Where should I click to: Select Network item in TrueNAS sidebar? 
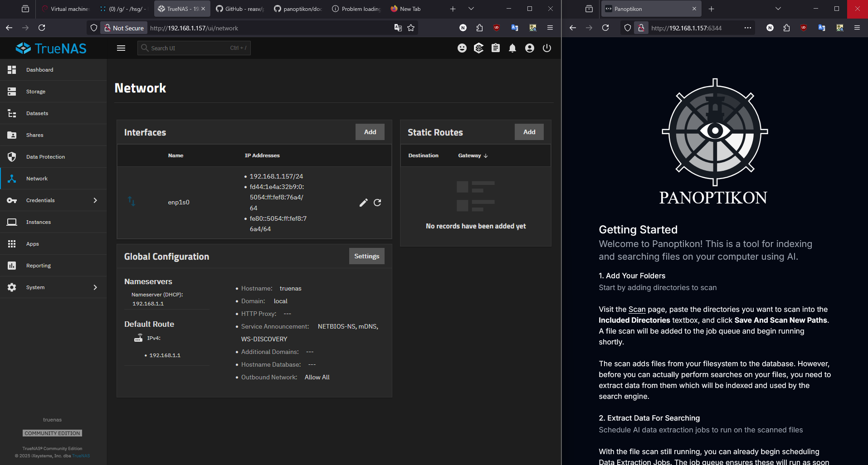pos(53,179)
